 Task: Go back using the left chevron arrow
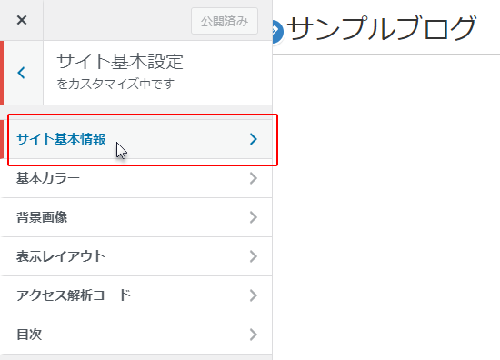point(22,73)
